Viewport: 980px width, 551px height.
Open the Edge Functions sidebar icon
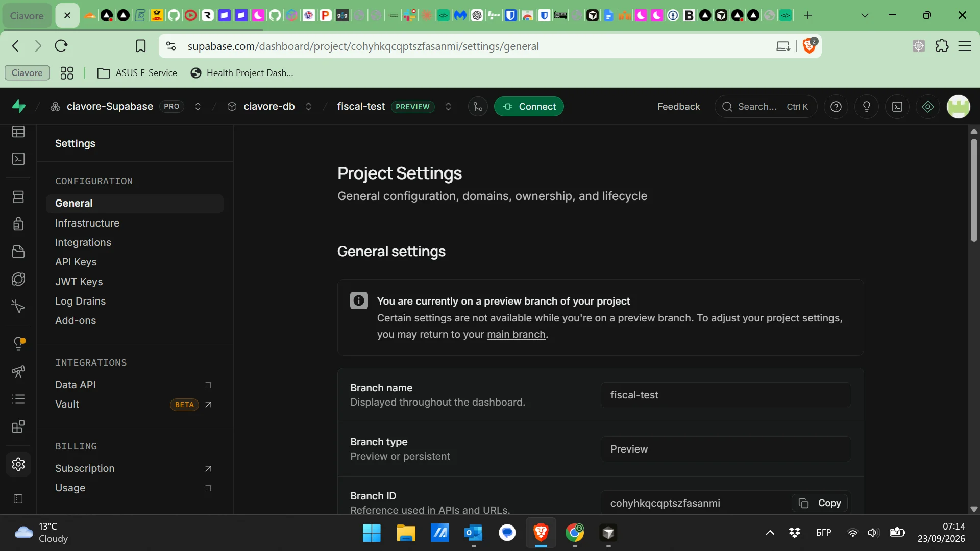[x=18, y=279]
